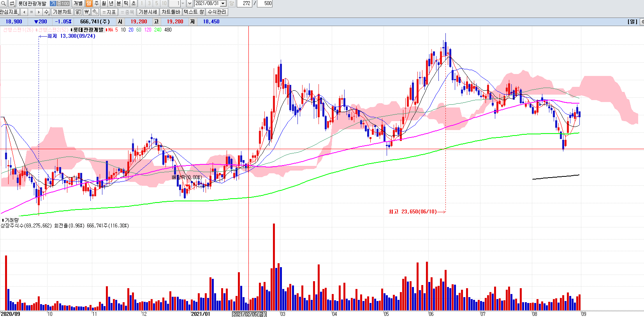The image size is (644, 317).
Task: Select the 10 interval button
Action: (164, 4)
